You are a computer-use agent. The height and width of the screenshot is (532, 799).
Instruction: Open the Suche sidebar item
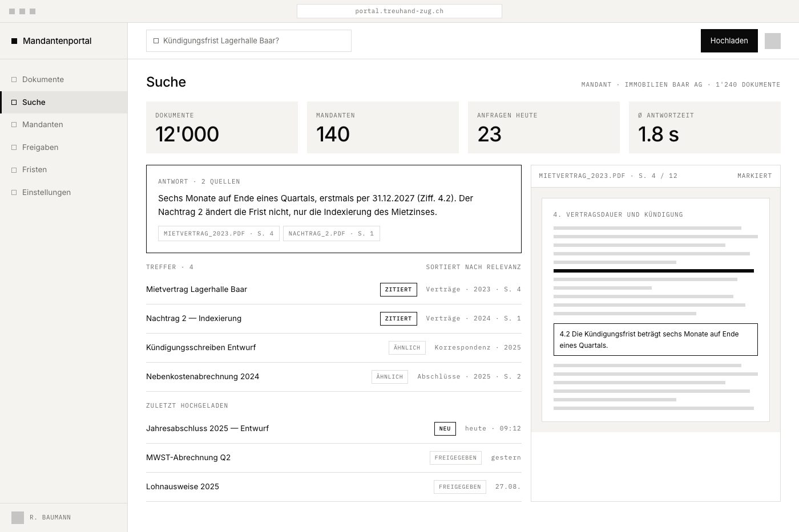pos(64,102)
